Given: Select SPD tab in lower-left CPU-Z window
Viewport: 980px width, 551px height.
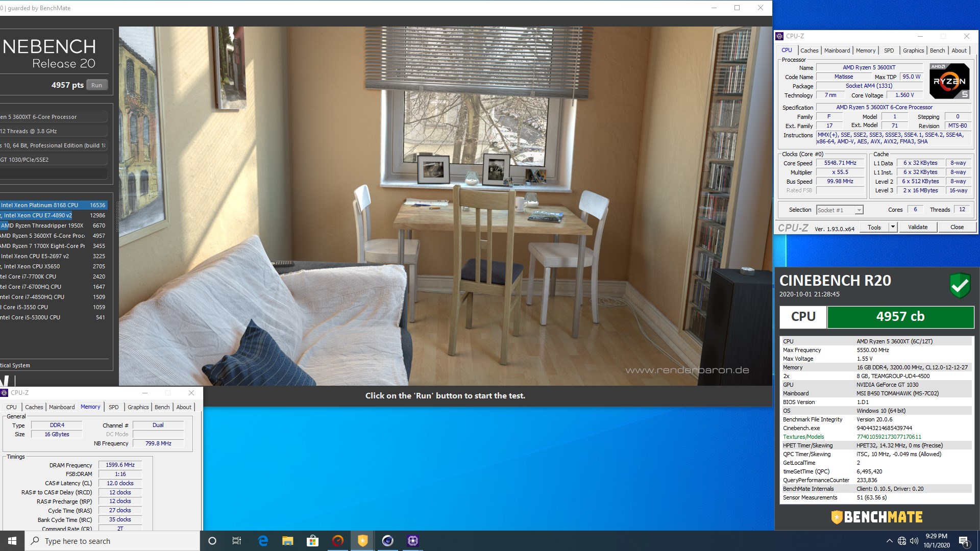Looking at the screenshot, I should 114,407.
